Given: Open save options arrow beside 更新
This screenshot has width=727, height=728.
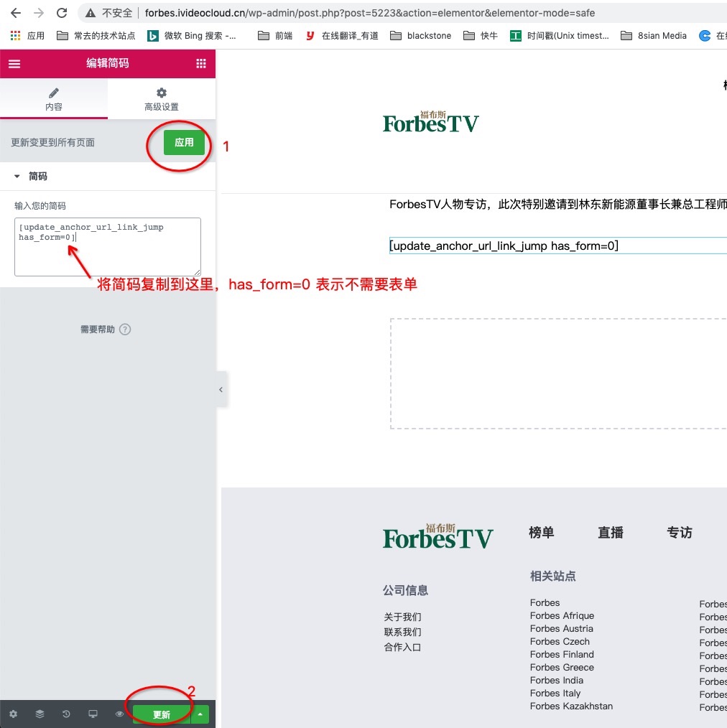Looking at the screenshot, I should pos(200,714).
